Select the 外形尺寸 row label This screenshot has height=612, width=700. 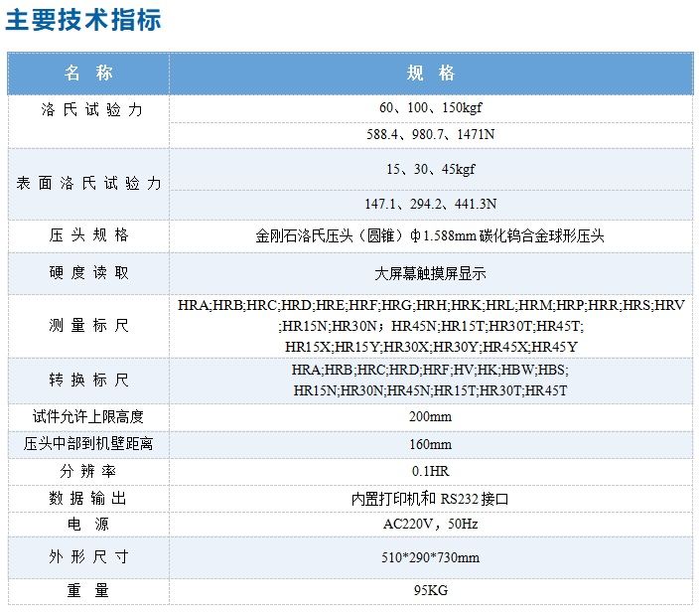tap(88, 556)
